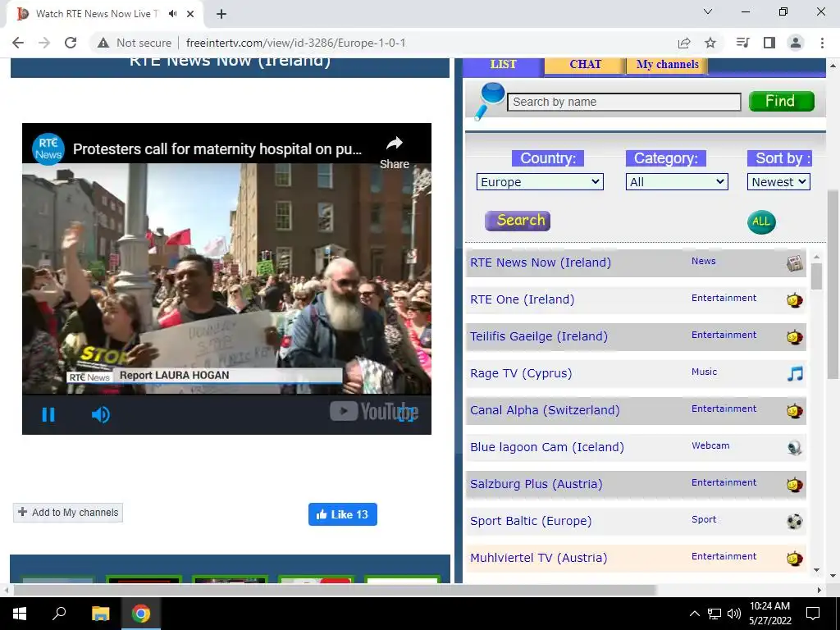Open the share this page icon

(684, 43)
